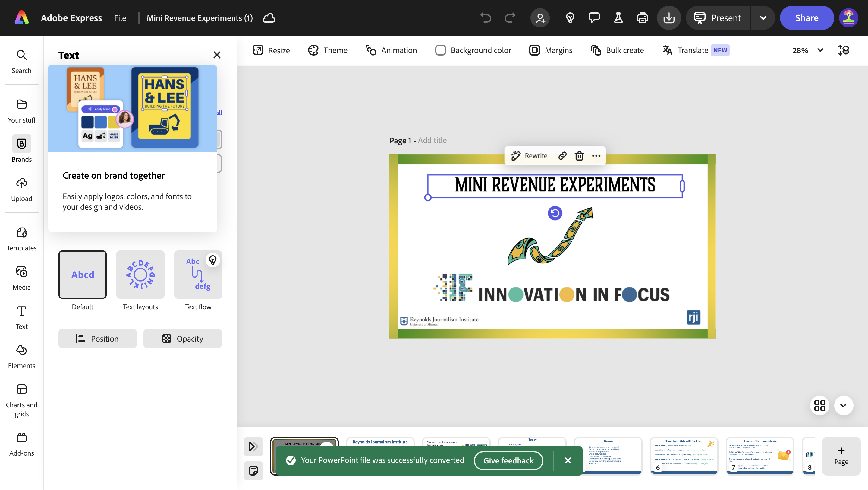The height and width of the screenshot is (490, 868).
Task: Click the Give feedback button
Action: (508, 460)
